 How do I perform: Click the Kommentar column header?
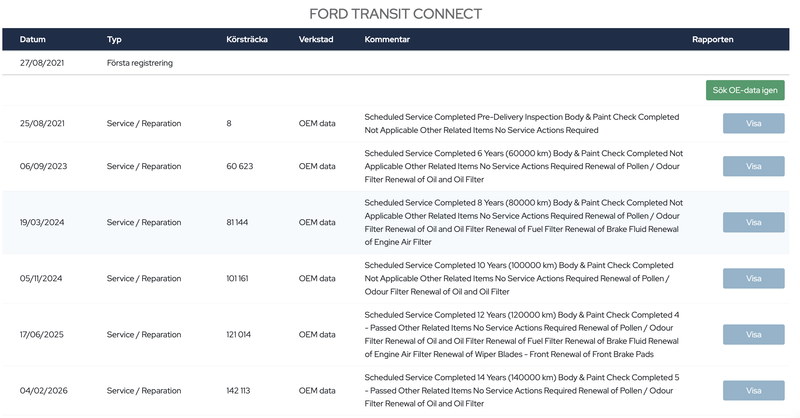(x=387, y=39)
